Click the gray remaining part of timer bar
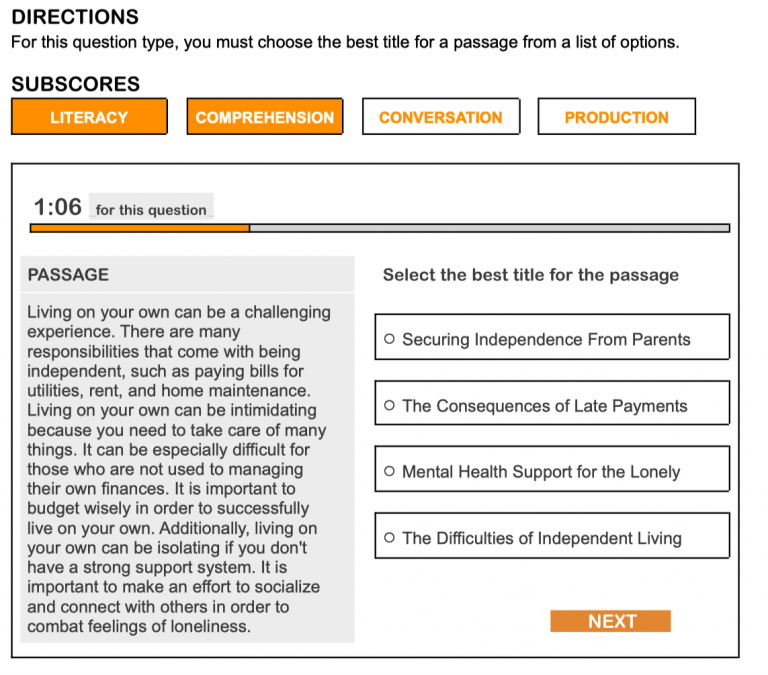Screen dimensions: 768x675 (x=490, y=228)
